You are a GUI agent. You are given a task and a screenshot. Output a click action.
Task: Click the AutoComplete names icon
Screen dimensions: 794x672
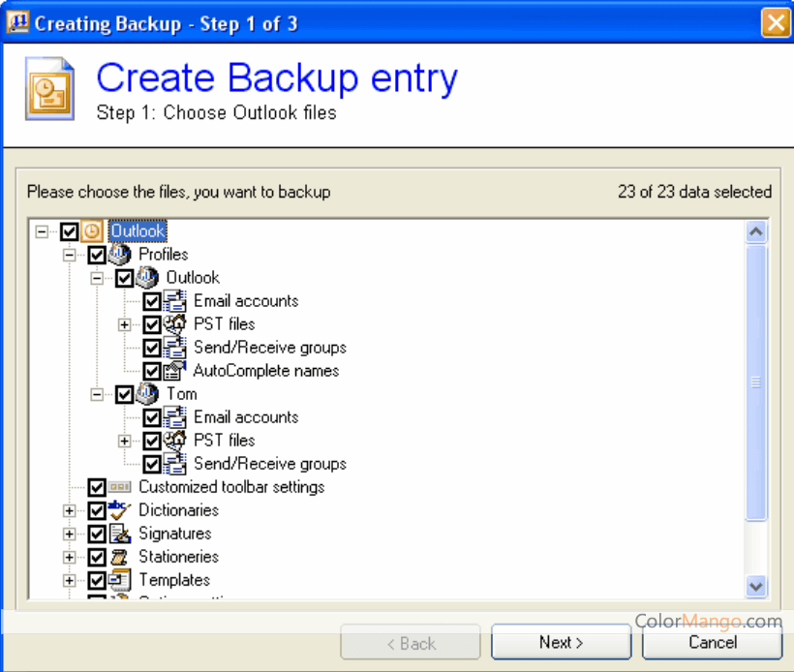point(175,371)
